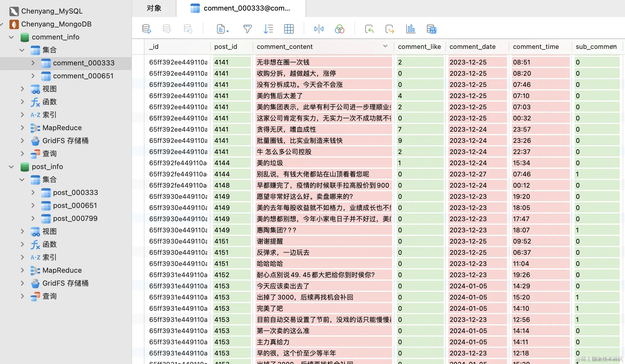Click the A-Z 索引 icon under post_info
The image size is (625, 364).
click(x=35, y=257)
